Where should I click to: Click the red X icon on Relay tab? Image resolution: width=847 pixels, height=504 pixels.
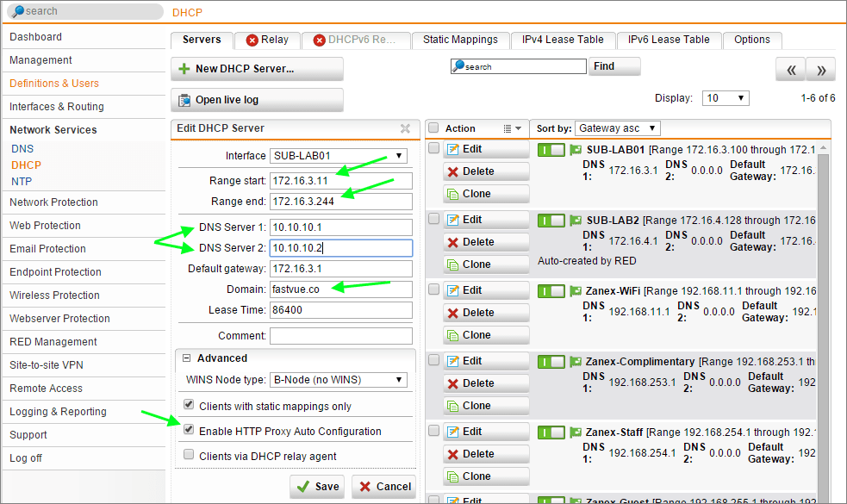click(x=252, y=40)
